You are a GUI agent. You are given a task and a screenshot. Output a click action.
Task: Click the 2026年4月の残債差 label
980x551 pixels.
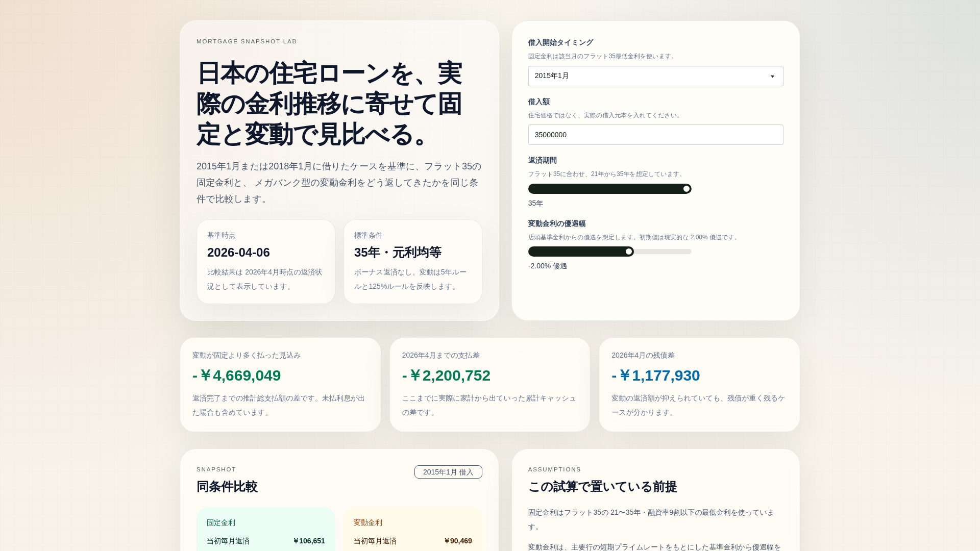[x=643, y=355]
